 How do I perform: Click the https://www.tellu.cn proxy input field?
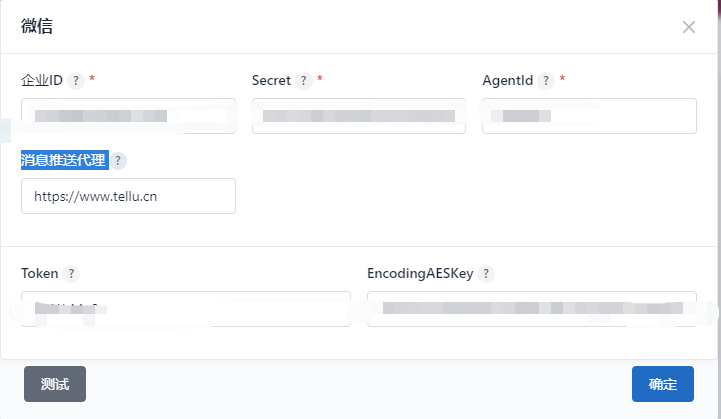[128, 196]
